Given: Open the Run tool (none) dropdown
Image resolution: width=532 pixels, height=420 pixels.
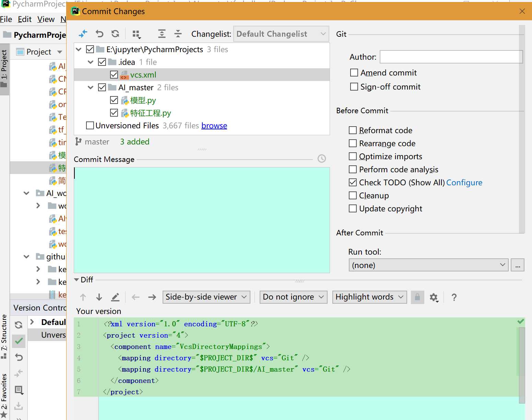Looking at the screenshot, I should click(x=428, y=265).
